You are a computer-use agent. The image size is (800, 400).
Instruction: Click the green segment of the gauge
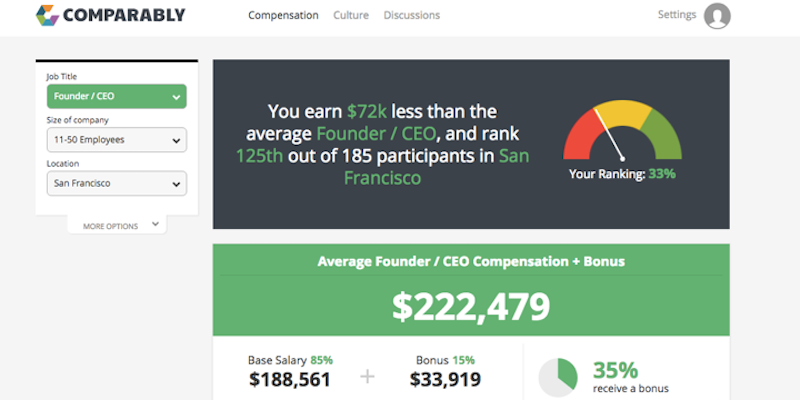tap(663, 135)
